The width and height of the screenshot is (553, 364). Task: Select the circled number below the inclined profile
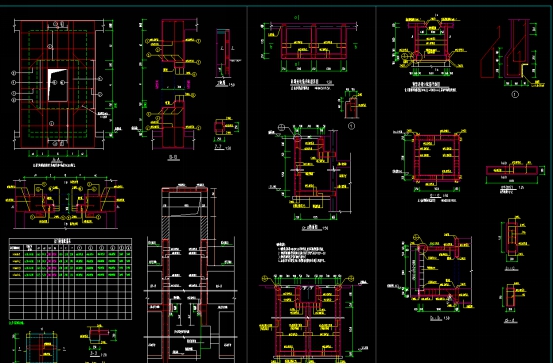tap(515, 95)
